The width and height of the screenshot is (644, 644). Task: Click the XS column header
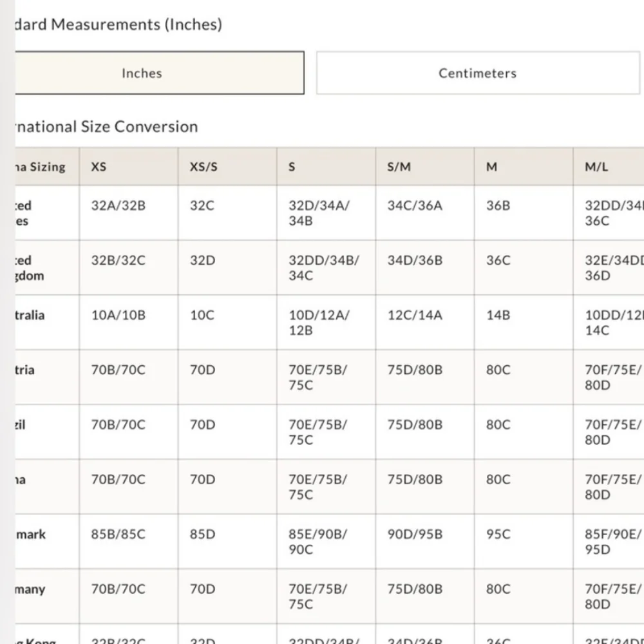(129, 167)
